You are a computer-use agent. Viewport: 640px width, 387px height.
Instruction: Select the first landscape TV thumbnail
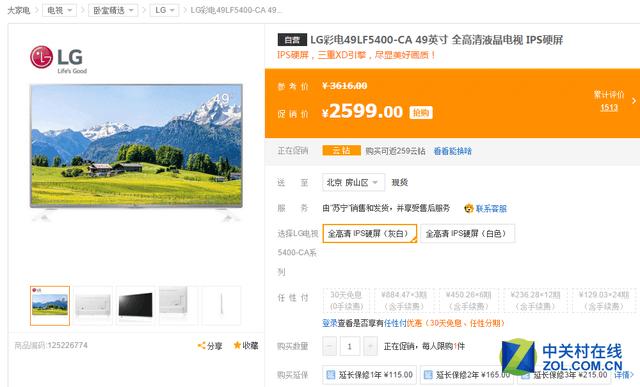[x=50, y=306]
